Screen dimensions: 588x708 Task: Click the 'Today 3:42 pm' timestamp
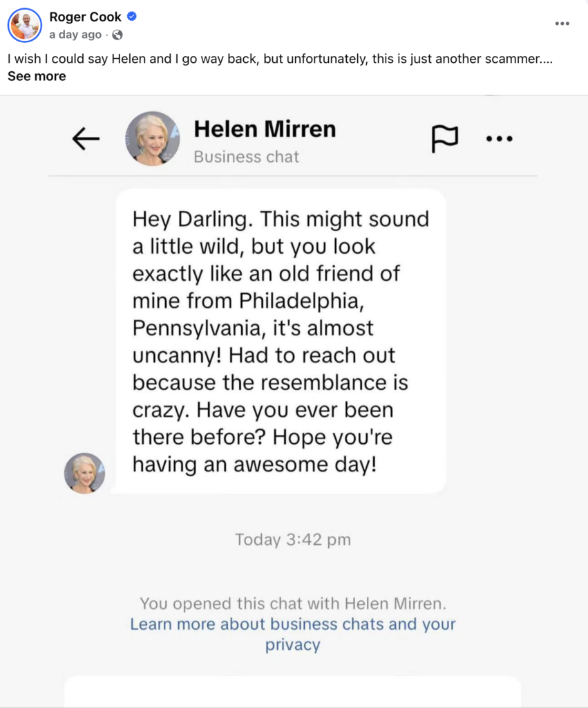293,540
